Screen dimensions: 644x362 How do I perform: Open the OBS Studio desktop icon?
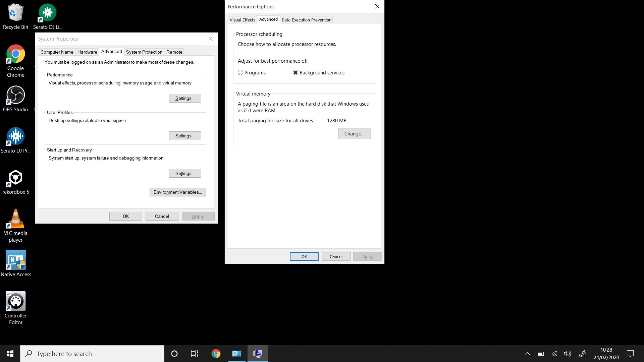point(15,96)
